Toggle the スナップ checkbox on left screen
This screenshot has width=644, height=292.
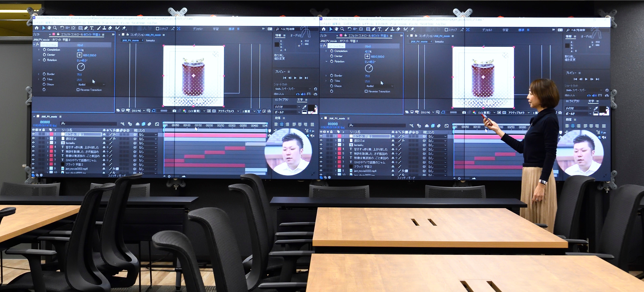(157, 29)
